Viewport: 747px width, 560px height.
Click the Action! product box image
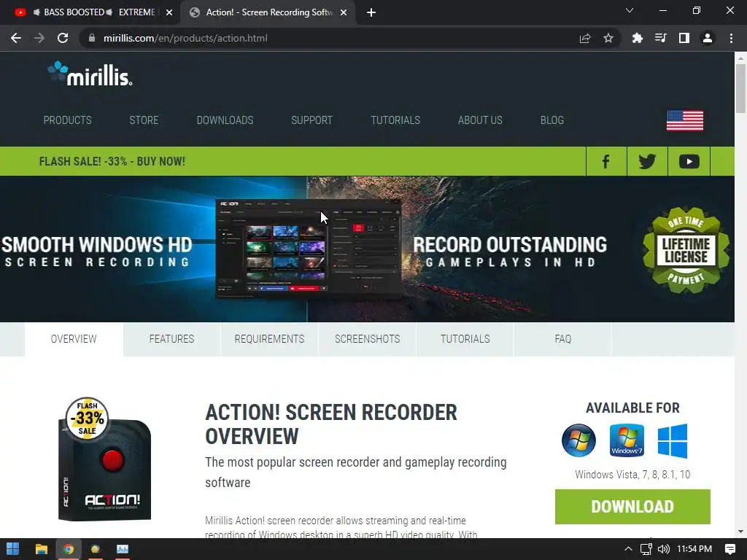point(104,459)
